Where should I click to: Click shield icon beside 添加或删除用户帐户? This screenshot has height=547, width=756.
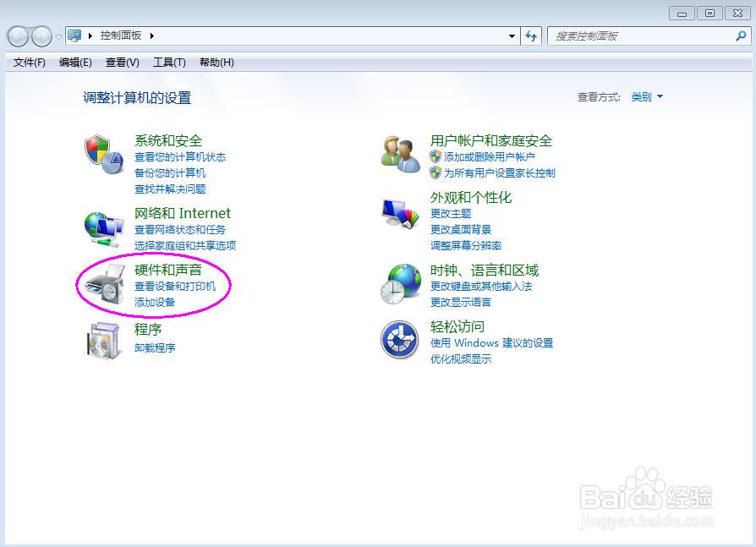pyautogui.click(x=436, y=156)
